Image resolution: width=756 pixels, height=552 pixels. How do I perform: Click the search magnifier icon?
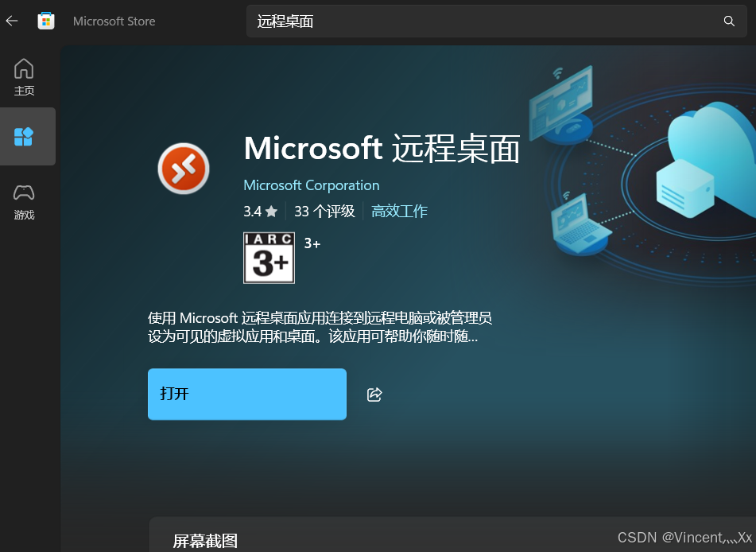click(729, 21)
